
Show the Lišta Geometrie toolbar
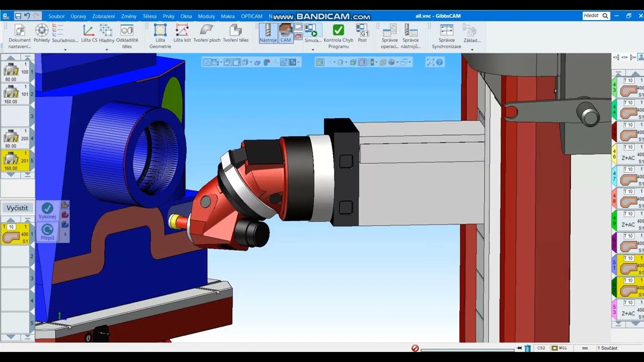(x=160, y=36)
